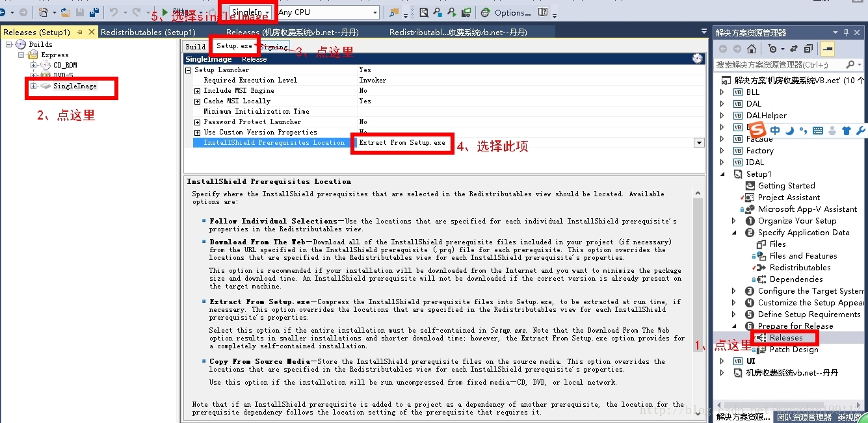Open Microsoft App-V Assistant item
This screenshot has width=868, height=423.
pyautogui.click(x=808, y=209)
